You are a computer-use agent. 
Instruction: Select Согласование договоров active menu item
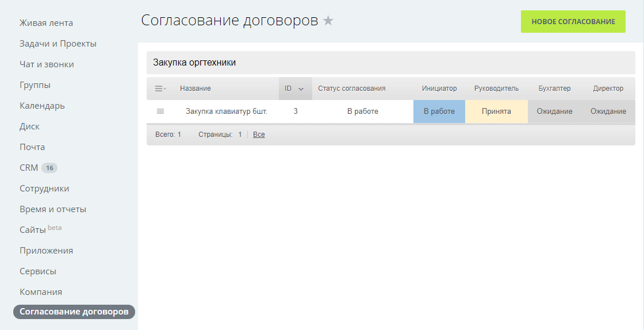[74, 312]
